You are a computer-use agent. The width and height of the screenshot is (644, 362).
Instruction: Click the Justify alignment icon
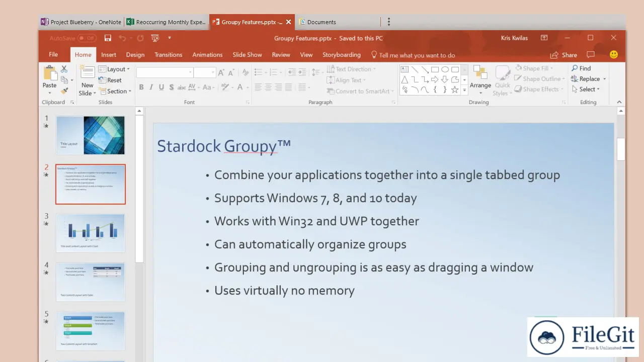coord(288,87)
